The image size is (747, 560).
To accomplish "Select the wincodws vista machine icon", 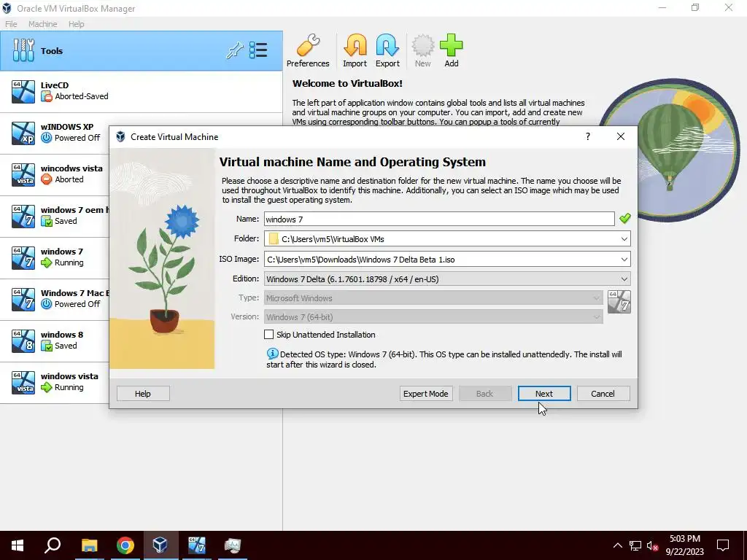I will click(23, 175).
